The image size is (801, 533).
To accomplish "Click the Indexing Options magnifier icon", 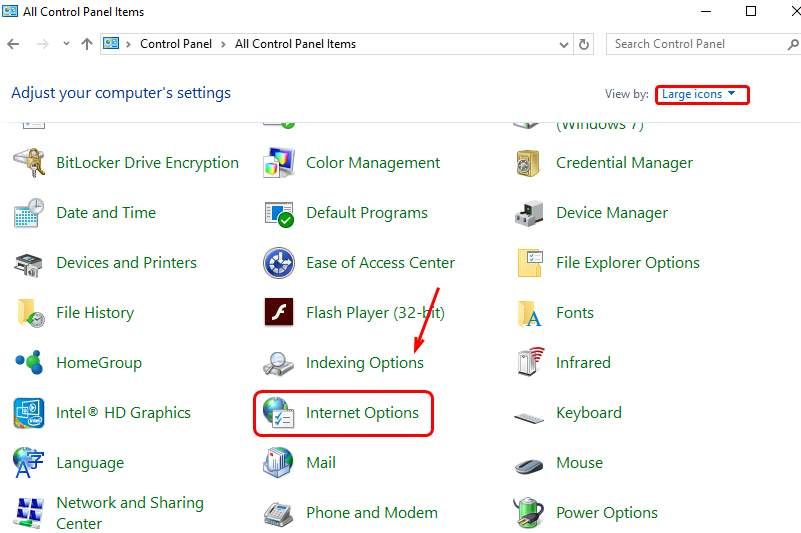I will pos(278,364).
